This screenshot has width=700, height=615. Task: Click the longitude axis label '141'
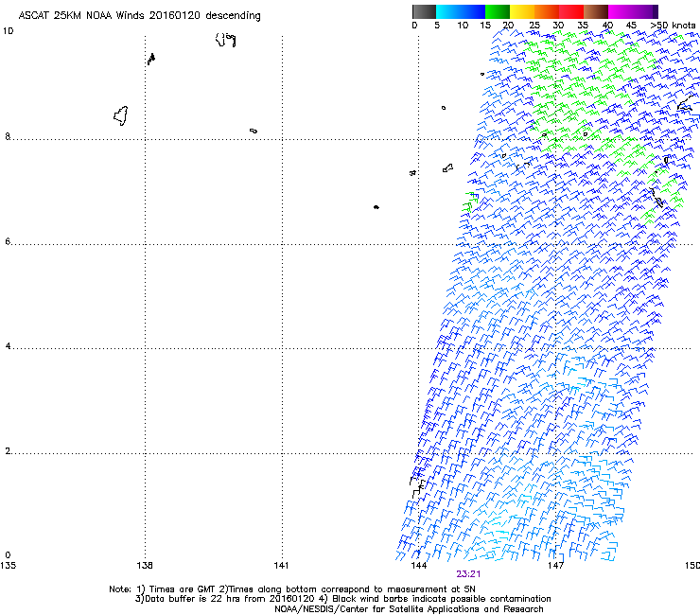[281, 566]
